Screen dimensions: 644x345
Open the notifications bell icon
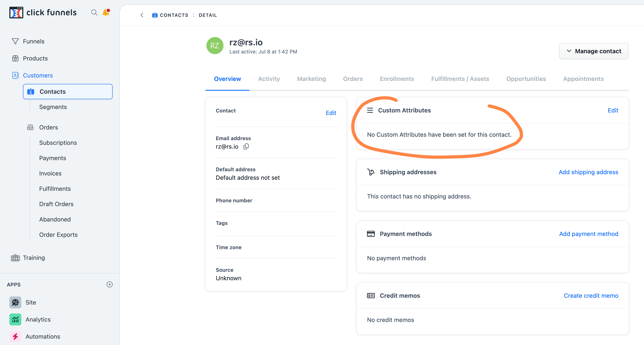[x=106, y=13]
